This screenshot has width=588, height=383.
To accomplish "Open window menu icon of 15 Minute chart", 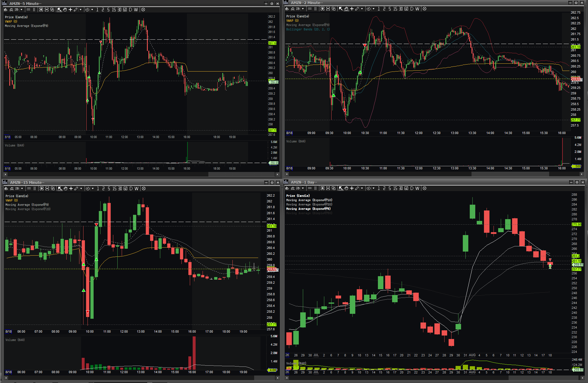I will pos(5,182).
